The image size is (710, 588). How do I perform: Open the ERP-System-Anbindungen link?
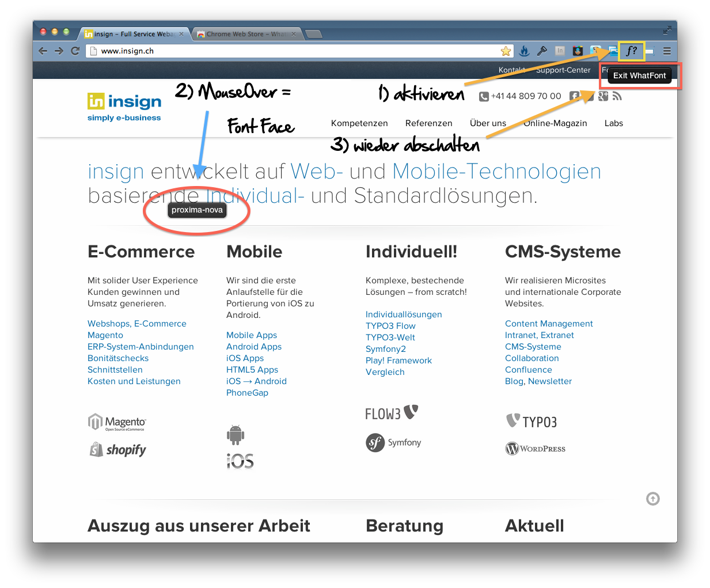(141, 347)
